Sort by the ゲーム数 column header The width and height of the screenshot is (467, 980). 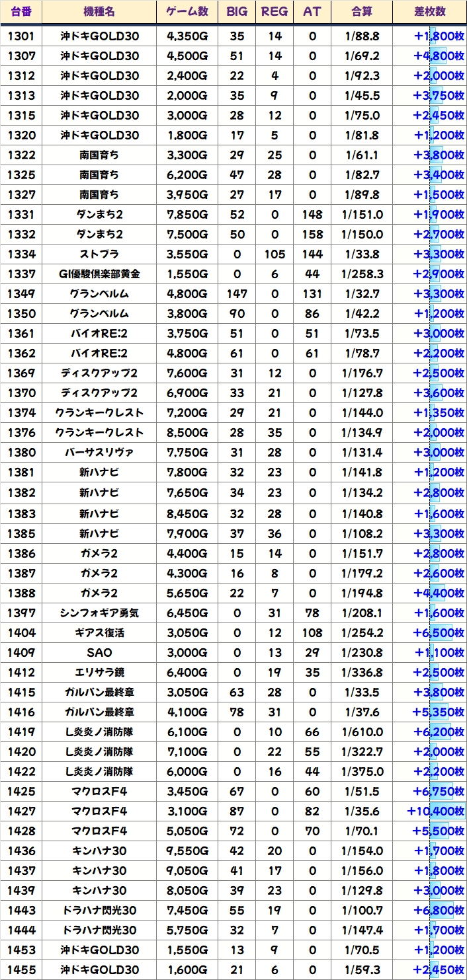point(187,12)
